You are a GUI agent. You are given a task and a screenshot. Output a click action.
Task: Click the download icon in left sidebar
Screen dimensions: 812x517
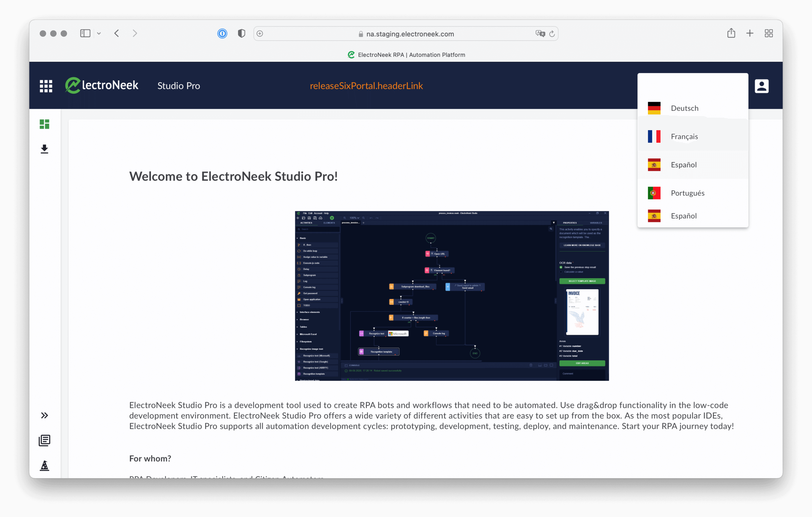pyautogui.click(x=44, y=149)
